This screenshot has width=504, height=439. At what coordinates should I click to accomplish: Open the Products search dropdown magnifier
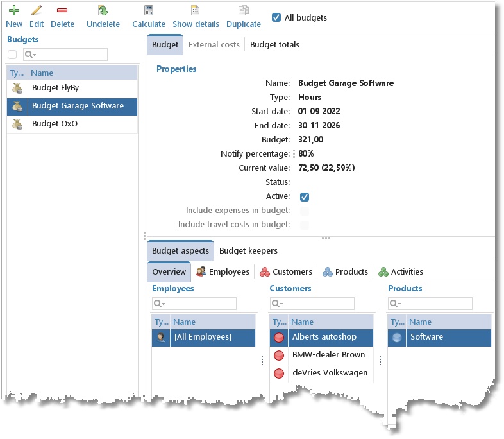tap(395, 304)
